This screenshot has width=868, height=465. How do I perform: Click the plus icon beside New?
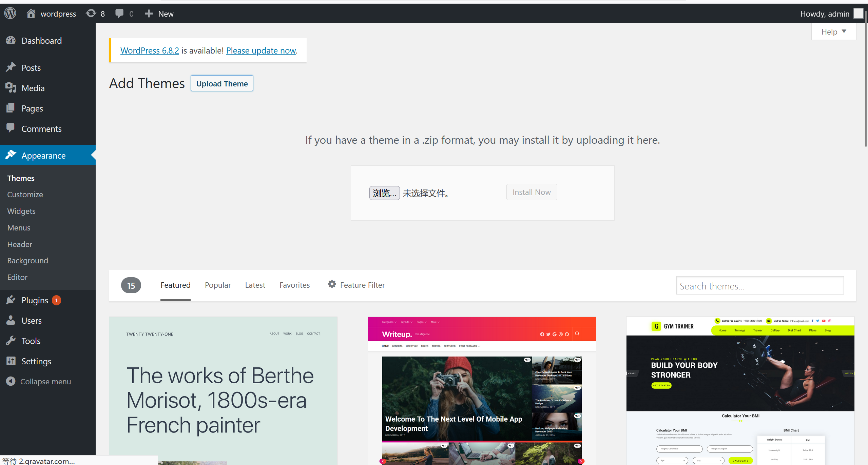(x=149, y=14)
